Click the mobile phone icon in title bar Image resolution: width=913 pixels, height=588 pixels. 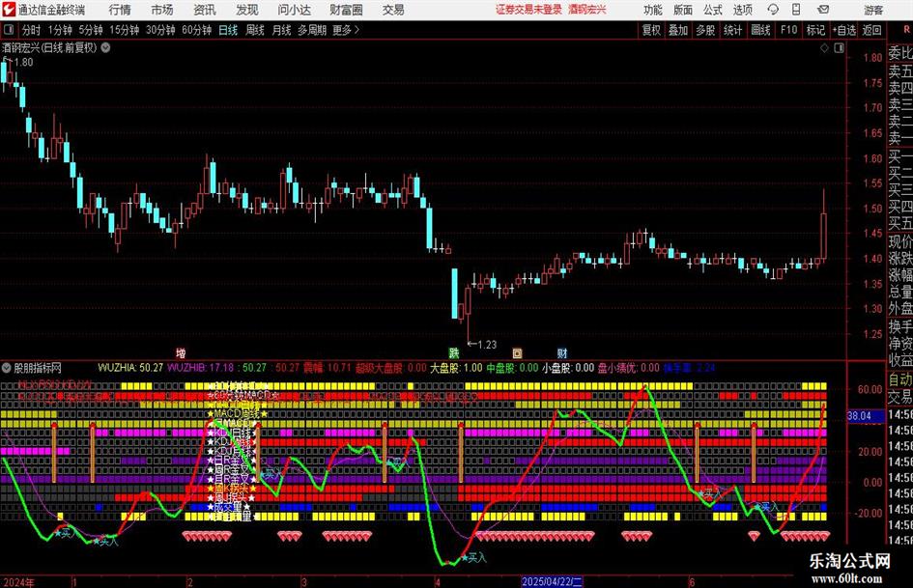pyautogui.click(x=796, y=10)
